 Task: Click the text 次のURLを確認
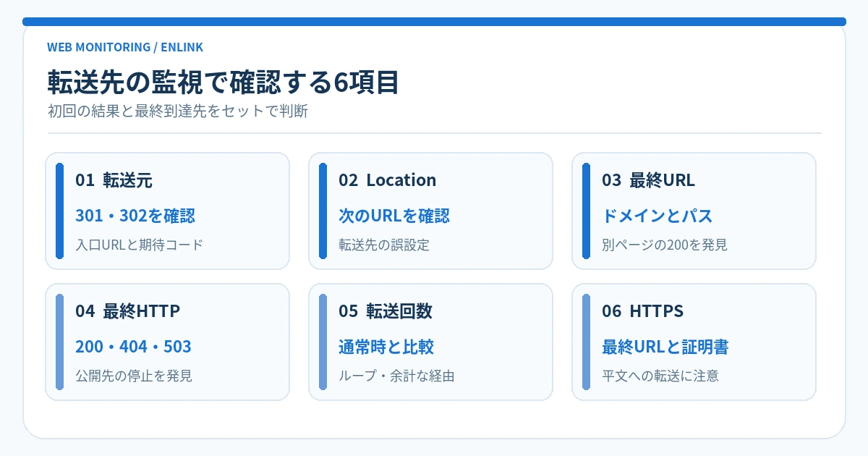(394, 216)
